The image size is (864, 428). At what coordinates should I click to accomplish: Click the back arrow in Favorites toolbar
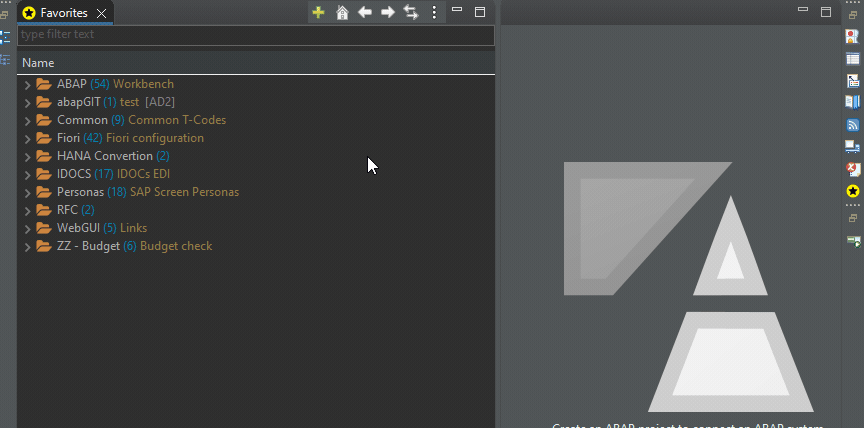365,13
